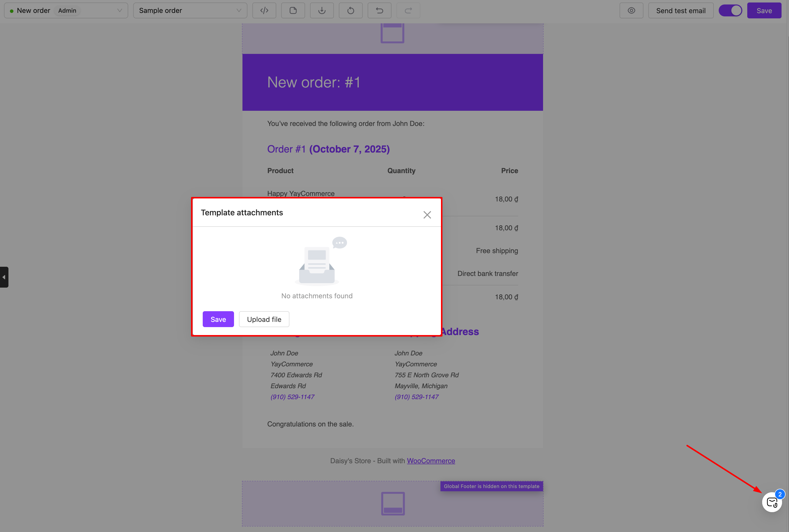789x532 pixels.
Task: Open the template attachments floating icon
Action: click(772, 502)
